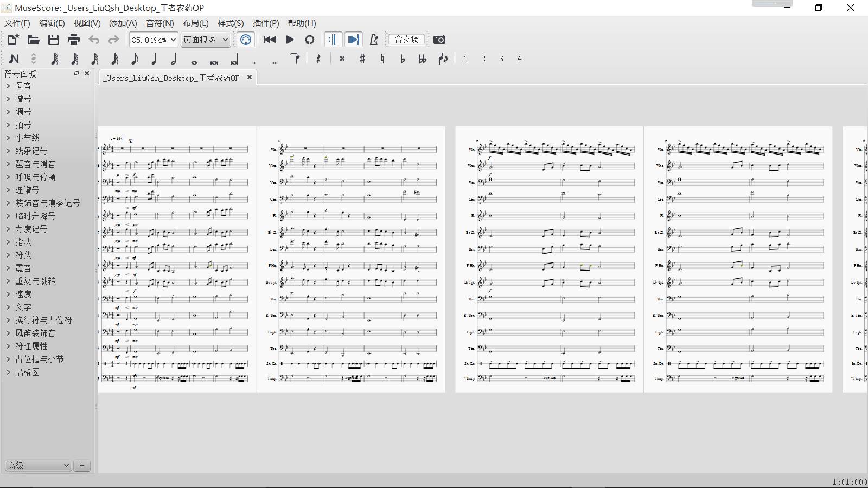
Task: Apply a double flat accidental
Action: pyautogui.click(x=423, y=59)
